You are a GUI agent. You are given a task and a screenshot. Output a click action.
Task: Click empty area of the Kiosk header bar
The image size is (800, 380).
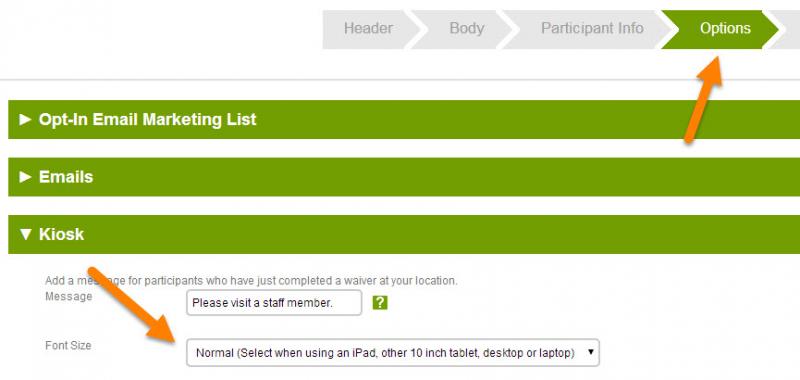439,234
